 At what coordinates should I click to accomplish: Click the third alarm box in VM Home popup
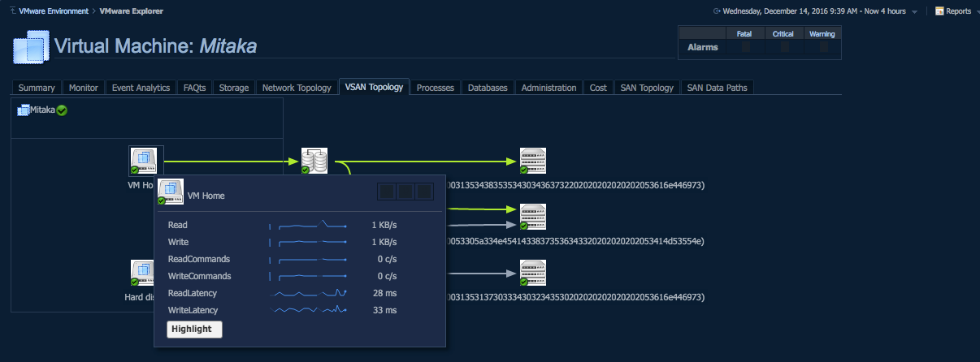tap(424, 192)
